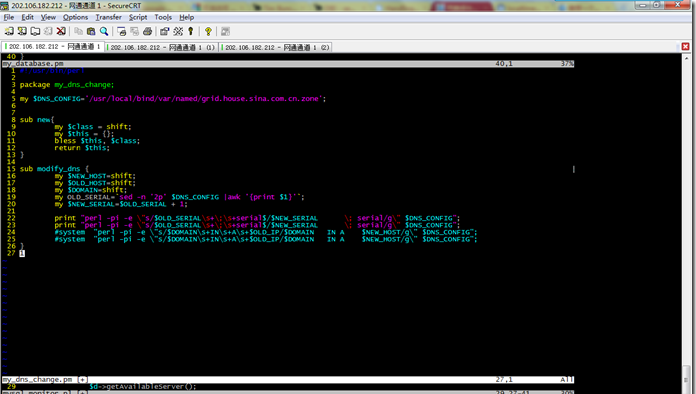
Task: Close the active tab with red X
Action: (685, 47)
